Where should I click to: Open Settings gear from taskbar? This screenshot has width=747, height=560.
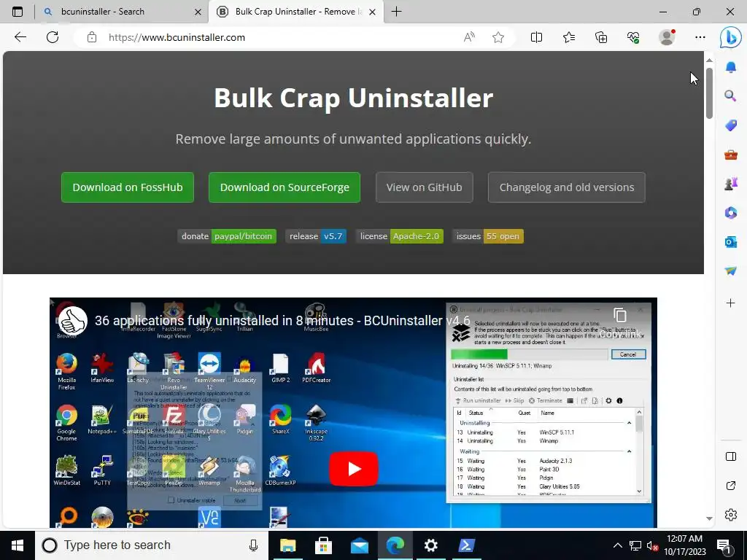[430, 545]
